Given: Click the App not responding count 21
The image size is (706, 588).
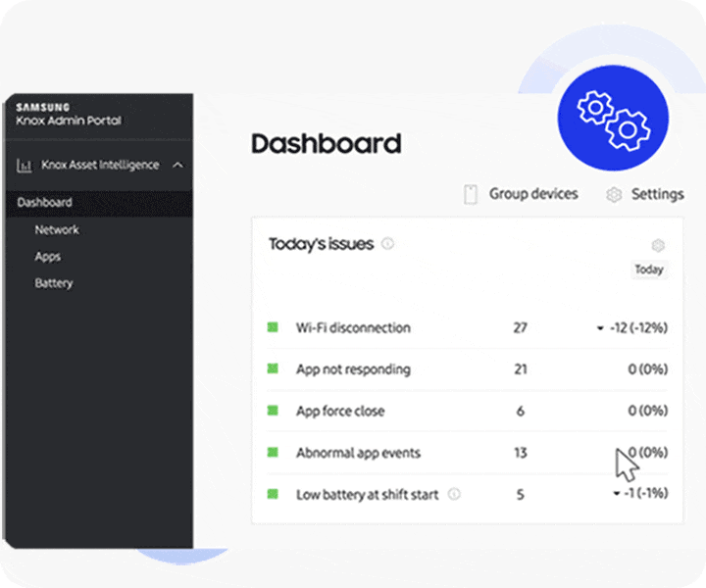Looking at the screenshot, I should tap(521, 369).
